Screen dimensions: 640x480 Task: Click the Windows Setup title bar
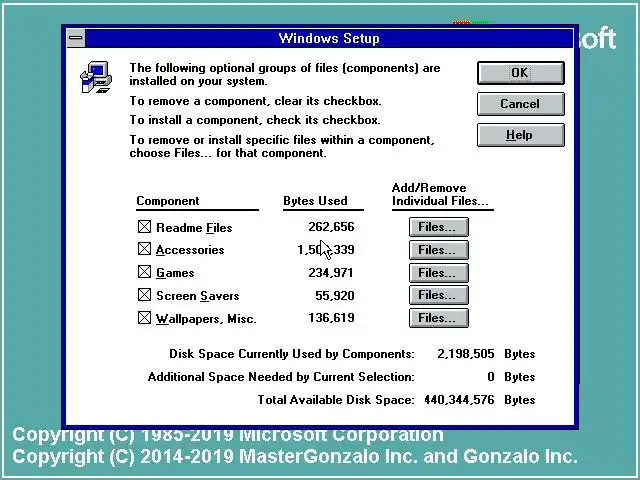[329, 38]
